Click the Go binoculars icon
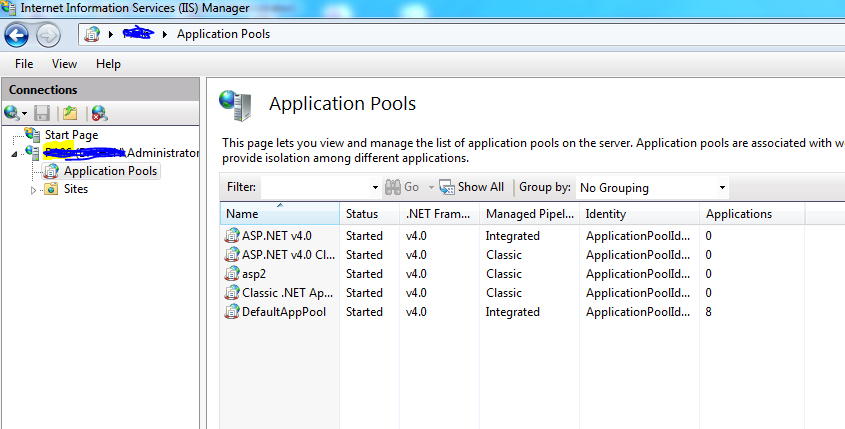 pyautogui.click(x=393, y=187)
